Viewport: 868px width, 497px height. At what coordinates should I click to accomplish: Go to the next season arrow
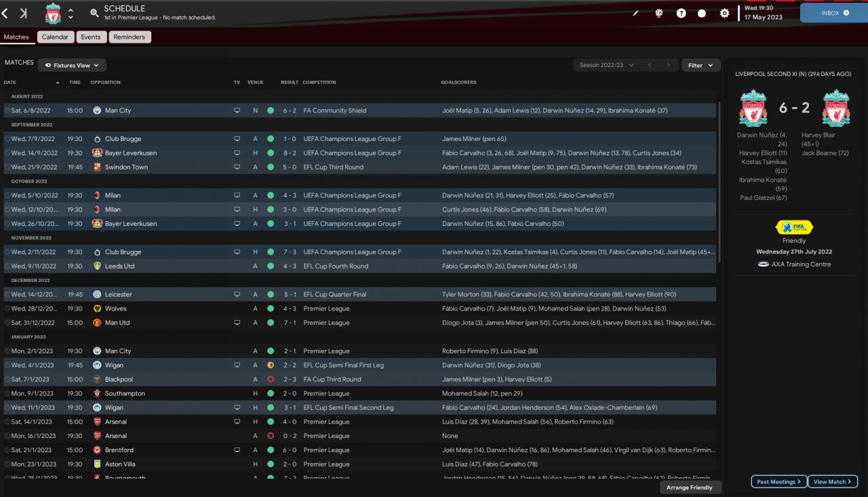point(668,65)
